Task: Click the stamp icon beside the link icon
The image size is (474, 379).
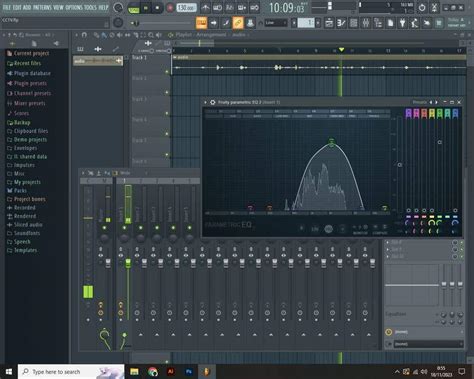Action: pyautogui.click(x=250, y=23)
